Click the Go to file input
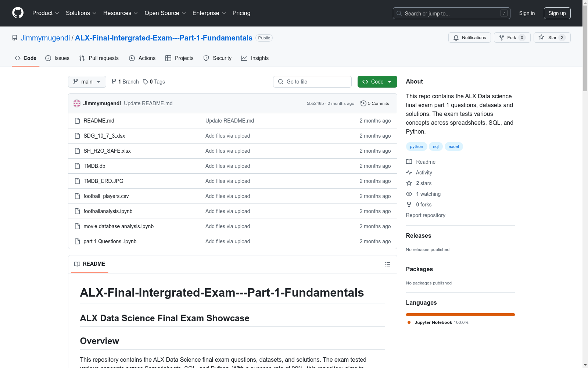The width and height of the screenshot is (588, 368). point(312,82)
